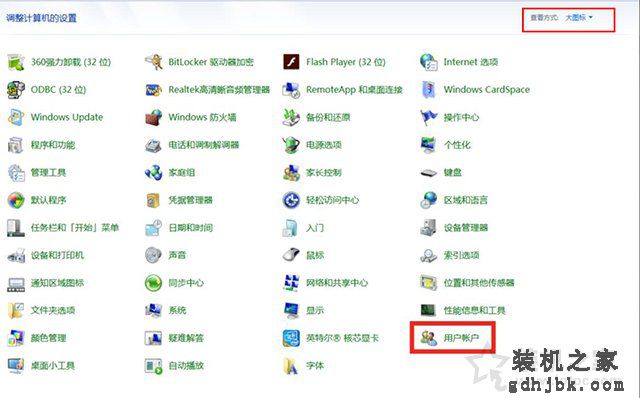Click the 显示 link
Image resolution: width=640 pixels, height=398 pixels.
coord(315,310)
